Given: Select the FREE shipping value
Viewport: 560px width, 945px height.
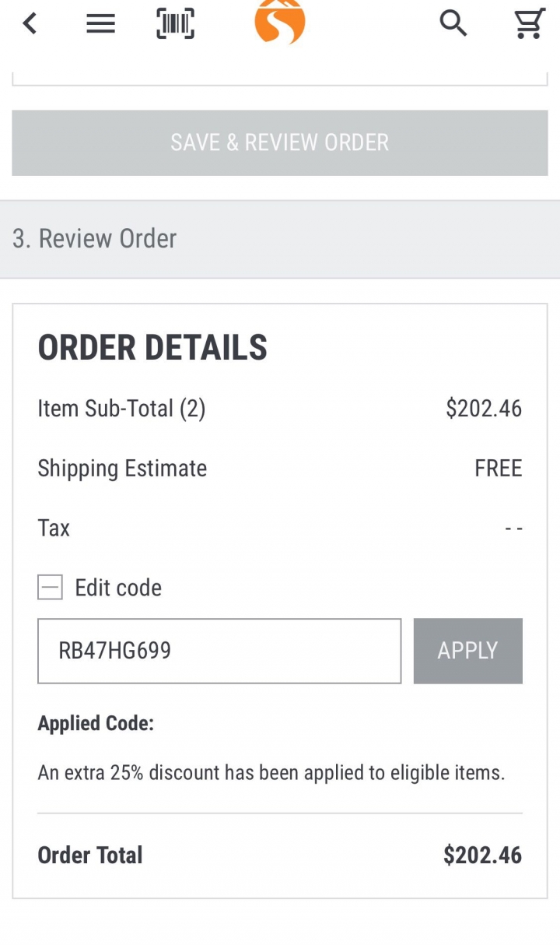Looking at the screenshot, I should 498,468.
